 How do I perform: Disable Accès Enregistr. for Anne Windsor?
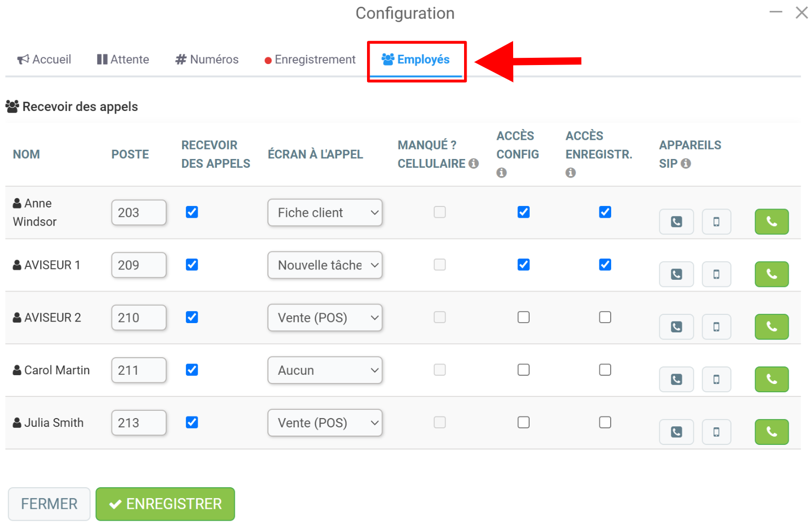point(605,212)
